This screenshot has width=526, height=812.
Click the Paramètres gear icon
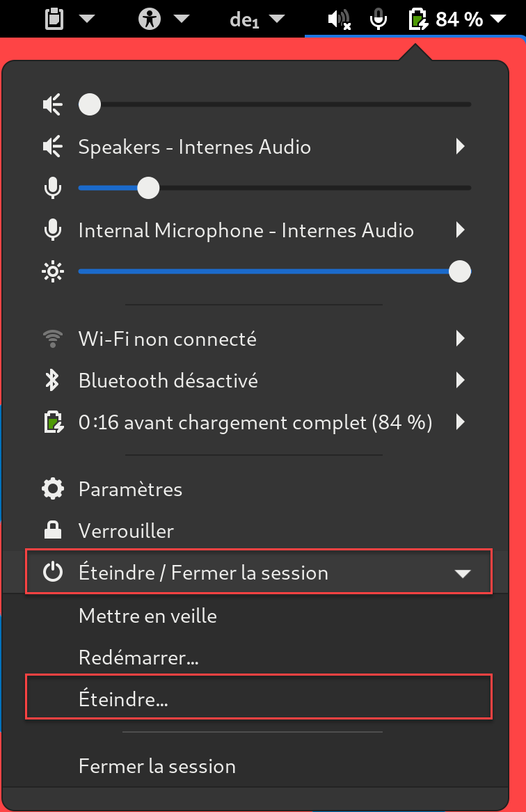[x=53, y=489]
